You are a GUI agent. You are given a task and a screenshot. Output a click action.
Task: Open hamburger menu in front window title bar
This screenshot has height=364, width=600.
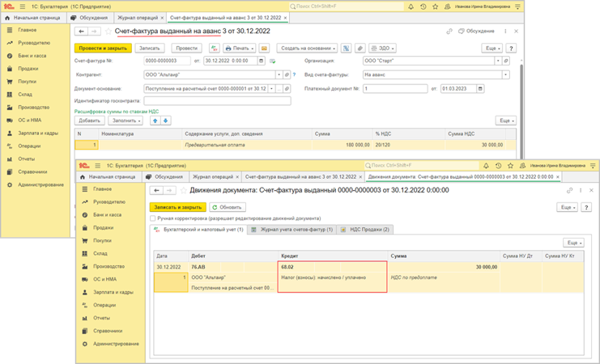pyautogui.click(x=98, y=166)
